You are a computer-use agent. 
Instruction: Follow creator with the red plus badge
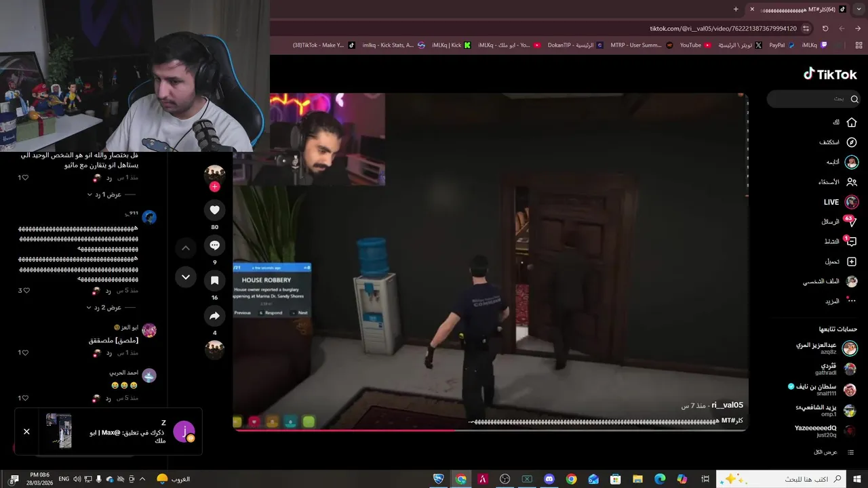pos(215,186)
